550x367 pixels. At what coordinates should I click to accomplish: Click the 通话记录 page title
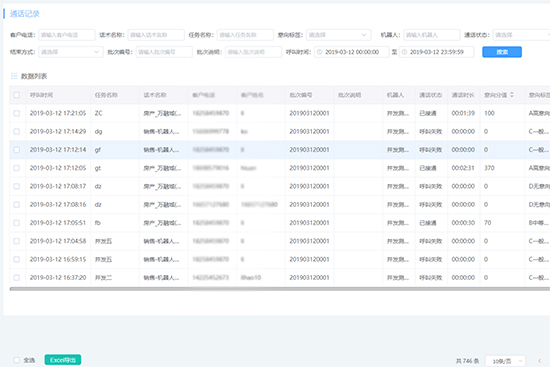25,14
